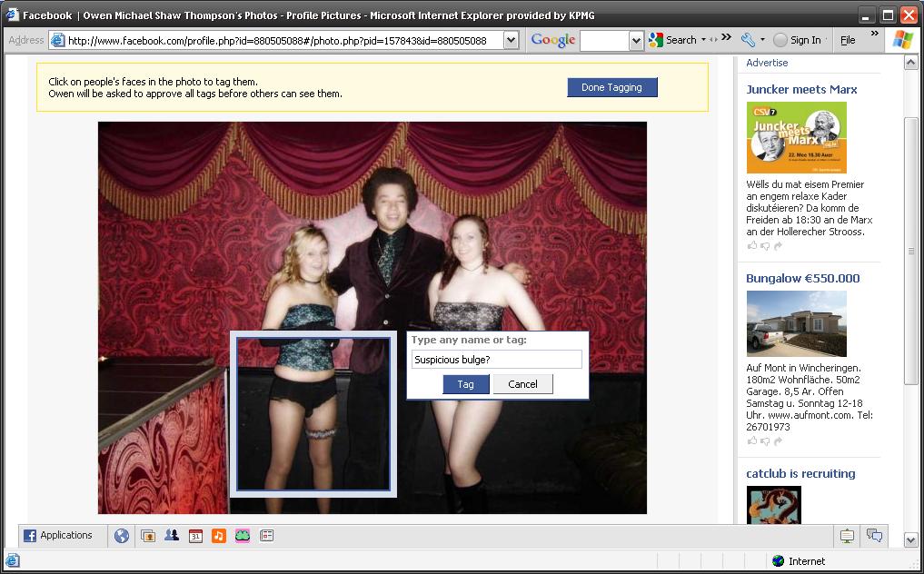Click the globe icon in Facebook bottom bar
The width and height of the screenshot is (924, 574).
click(x=122, y=536)
